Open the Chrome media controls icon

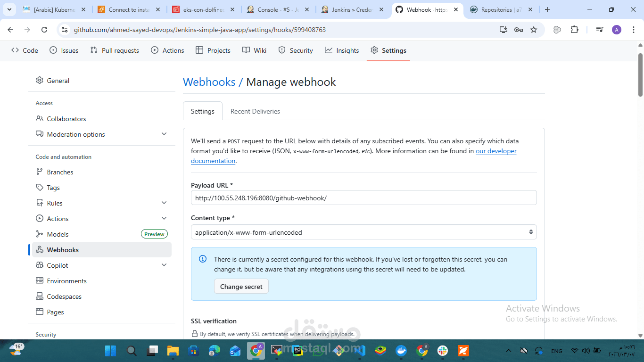click(x=600, y=30)
